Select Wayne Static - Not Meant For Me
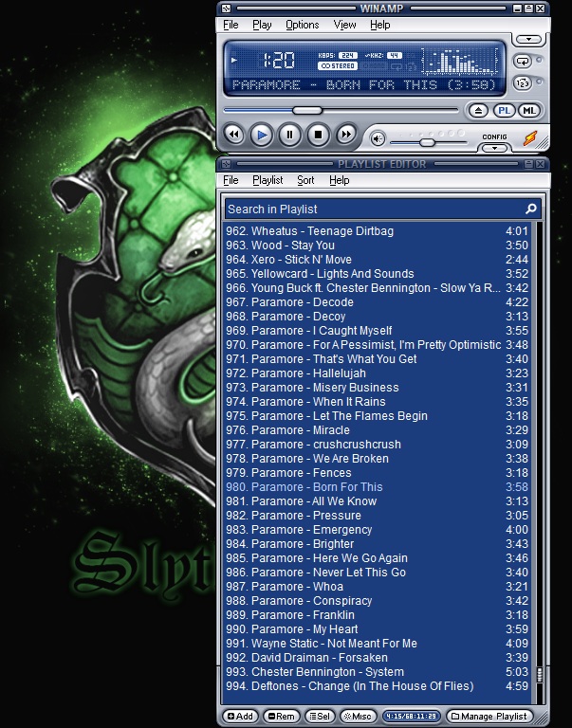The height and width of the screenshot is (728, 572). [x=377, y=643]
